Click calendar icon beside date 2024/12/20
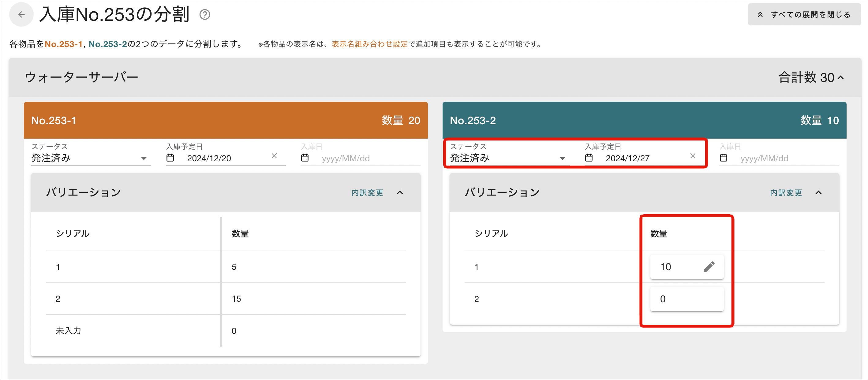868x380 pixels. (x=170, y=158)
